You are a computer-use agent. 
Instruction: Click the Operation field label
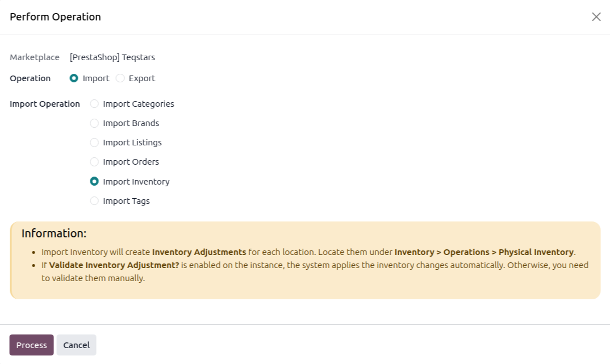pyautogui.click(x=30, y=78)
